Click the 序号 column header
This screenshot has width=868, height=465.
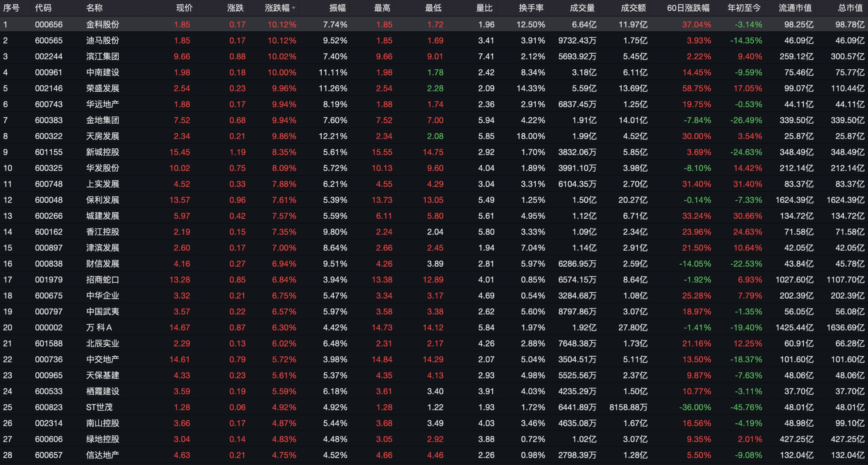pyautogui.click(x=11, y=8)
